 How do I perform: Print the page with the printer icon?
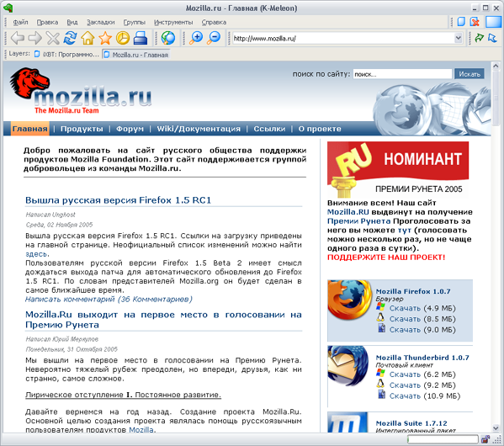(x=141, y=38)
